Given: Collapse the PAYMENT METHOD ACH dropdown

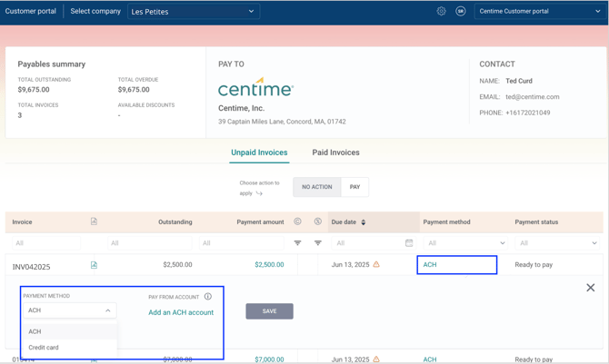Looking at the screenshot, I should (x=69, y=310).
